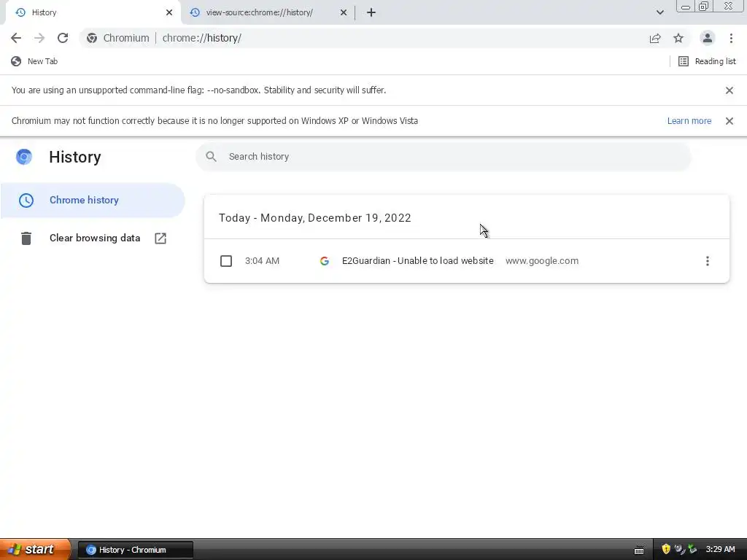747x560 pixels.
Task: Click the Chromium site info chip
Action: [x=118, y=38]
